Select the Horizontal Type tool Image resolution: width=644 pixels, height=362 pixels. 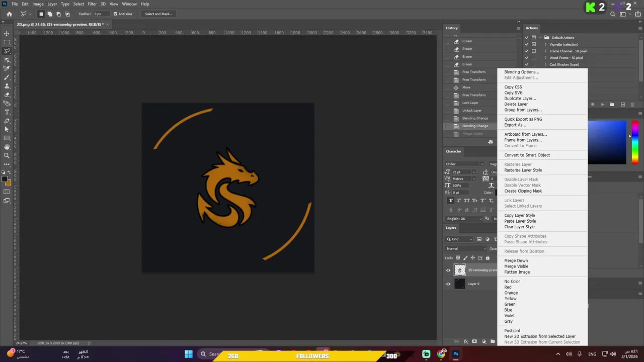[x=7, y=112]
